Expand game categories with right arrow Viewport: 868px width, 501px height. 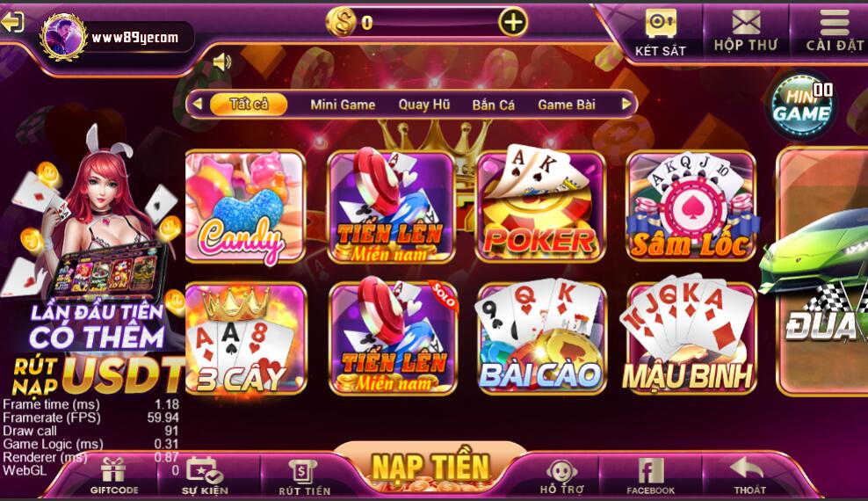[626, 104]
